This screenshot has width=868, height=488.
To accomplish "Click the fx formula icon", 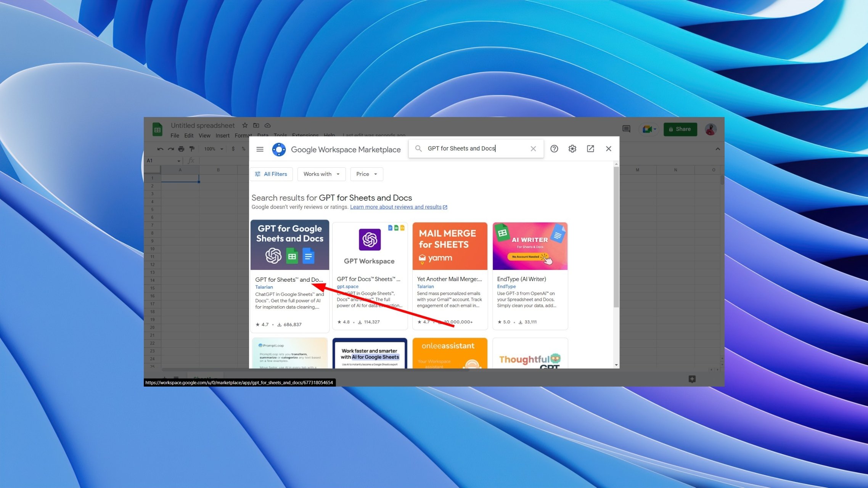I will [191, 161].
